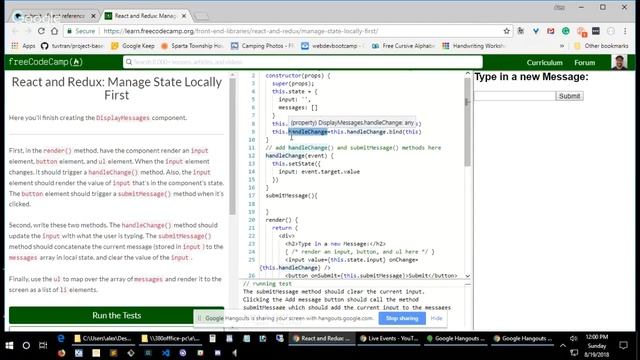Screen dimensions: 640x360
Task: Click the volume speaker tray icon
Action: pyautogui.click(x=573, y=338)
